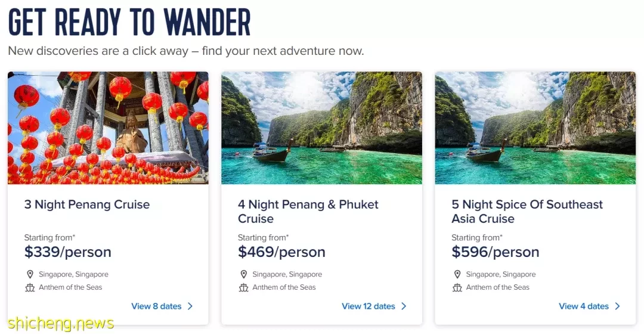Click ship icon on 4 Night Penang & Phuket card
Image resolution: width=644 pixels, height=335 pixels.
243,287
